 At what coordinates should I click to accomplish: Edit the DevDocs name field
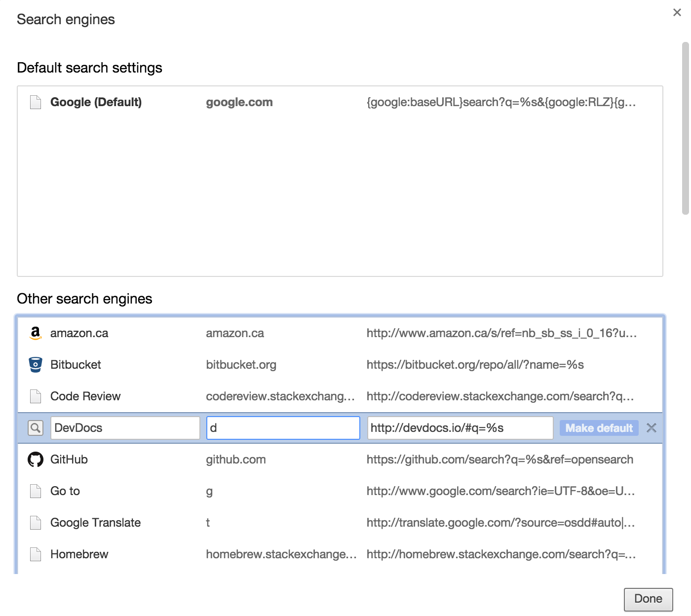click(x=125, y=428)
